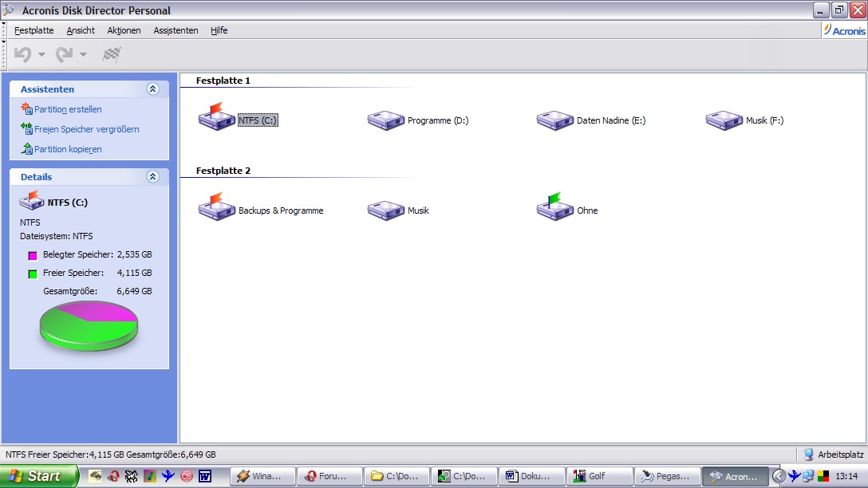Viewport: 868px width, 488px height.
Task: Click the application icon in title bar
Action: pyautogui.click(x=9, y=10)
